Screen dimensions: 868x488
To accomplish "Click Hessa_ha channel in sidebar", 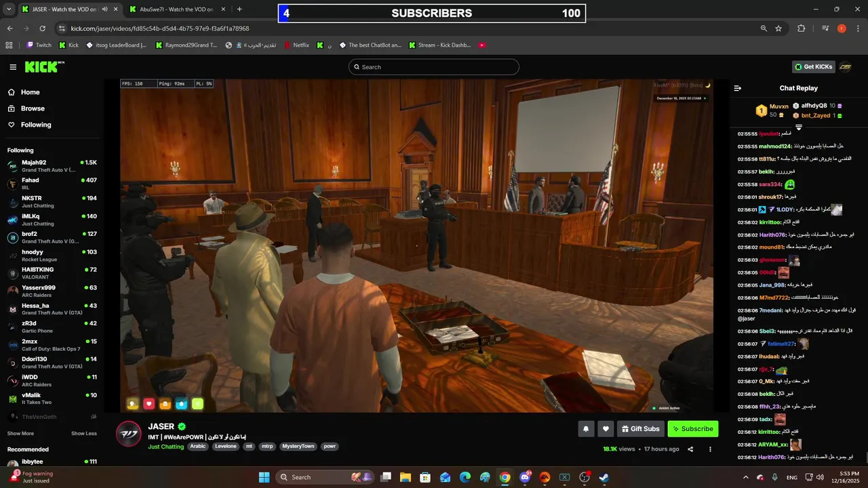I will point(52,309).
